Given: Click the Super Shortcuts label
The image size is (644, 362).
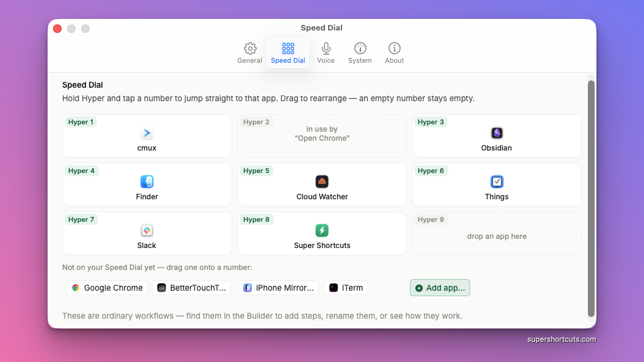Looking at the screenshot, I should click(322, 246).
